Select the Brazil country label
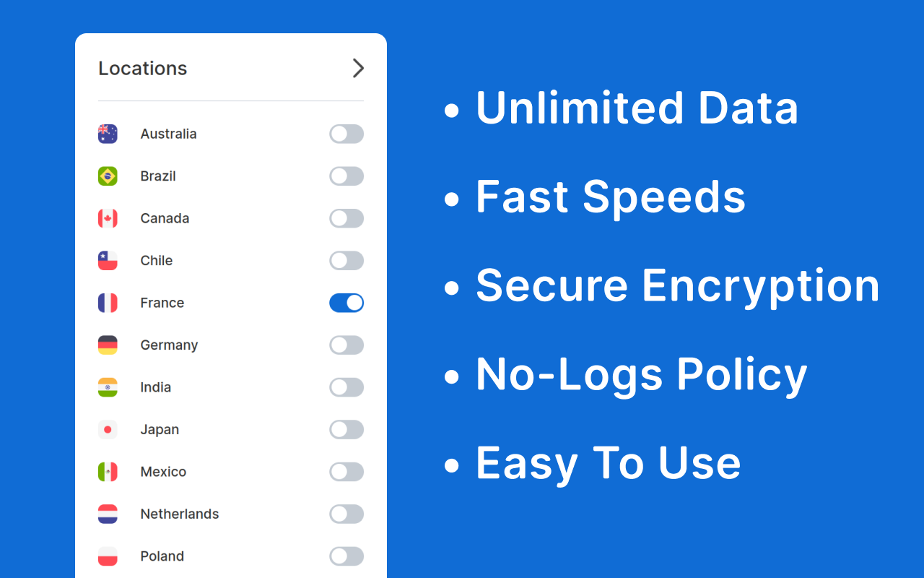 tap(158, 176)
